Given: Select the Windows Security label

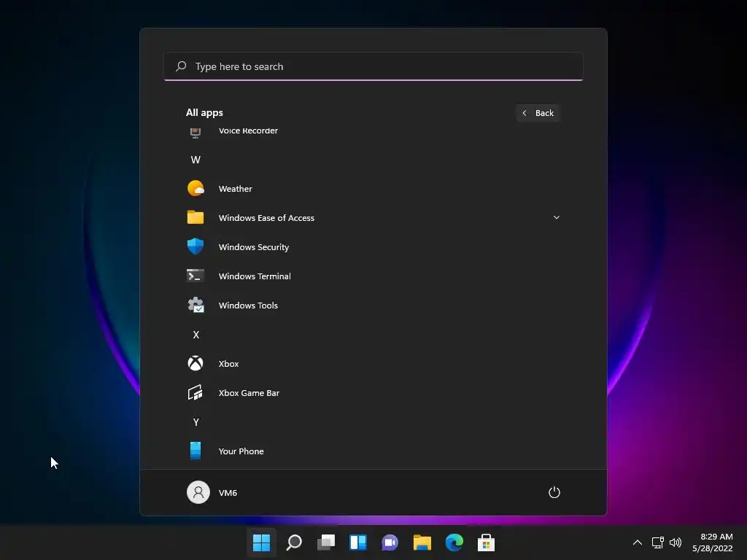Looking at the screenshot, I should (254, 247).
